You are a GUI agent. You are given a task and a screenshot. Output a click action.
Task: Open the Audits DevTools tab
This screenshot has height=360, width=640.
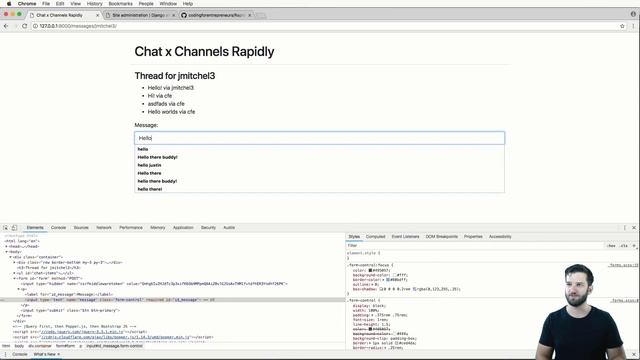pos(229,228)
